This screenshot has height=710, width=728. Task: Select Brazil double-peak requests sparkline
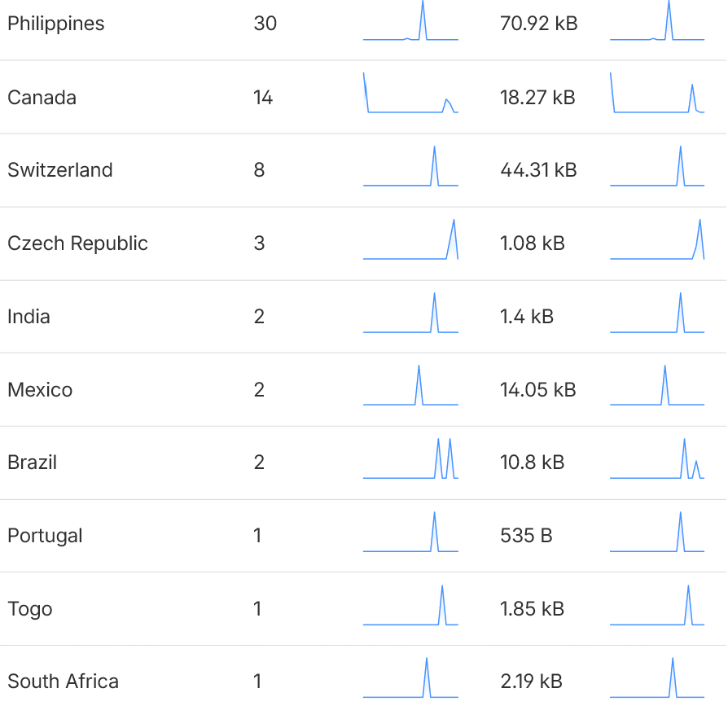coord(410,458)
